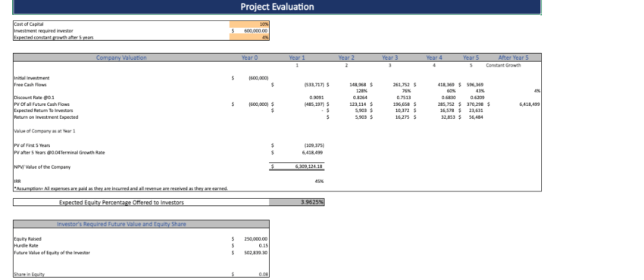644x280 pixels.
Task: Click the 45% IRR value
Action: click(x=319, y=181)
